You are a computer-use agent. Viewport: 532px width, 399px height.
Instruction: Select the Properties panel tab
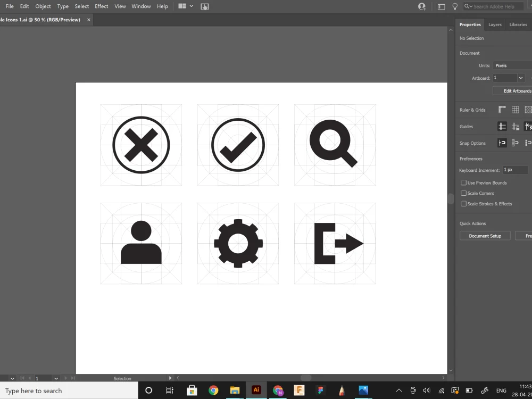coord(470,24)
